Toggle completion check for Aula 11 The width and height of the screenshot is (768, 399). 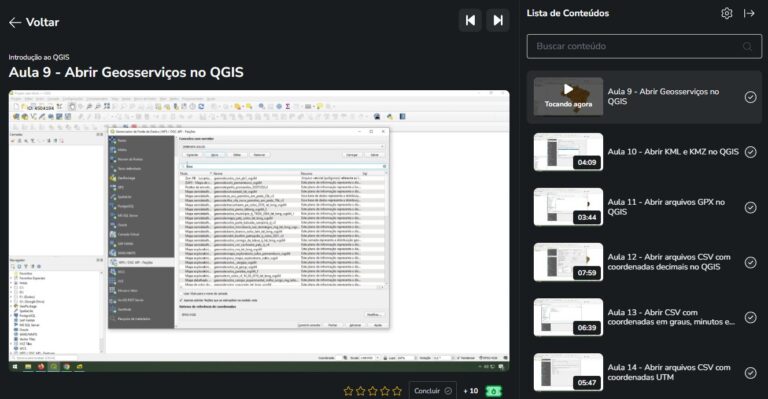tap(750, 207)
